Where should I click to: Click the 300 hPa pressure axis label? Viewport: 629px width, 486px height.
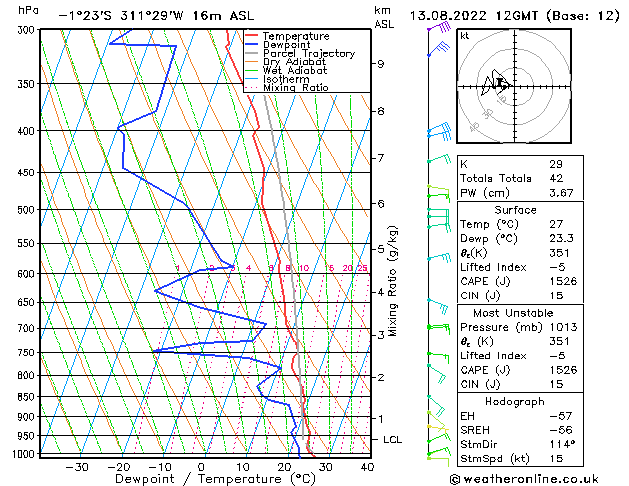click(28, 30)
